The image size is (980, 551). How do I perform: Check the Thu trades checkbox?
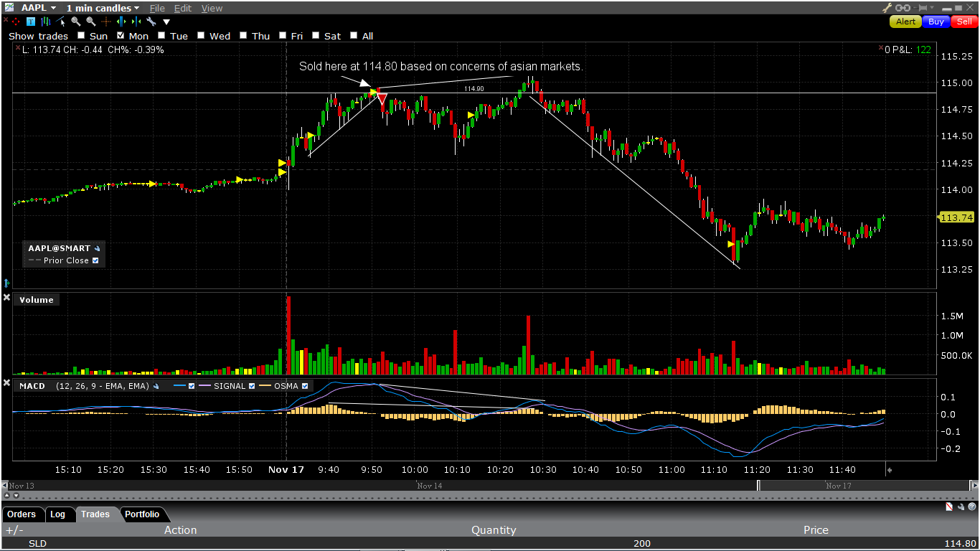243,35
